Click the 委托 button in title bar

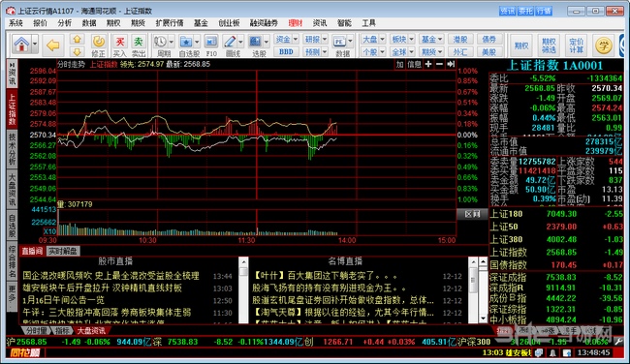click(x=525, y=11)
